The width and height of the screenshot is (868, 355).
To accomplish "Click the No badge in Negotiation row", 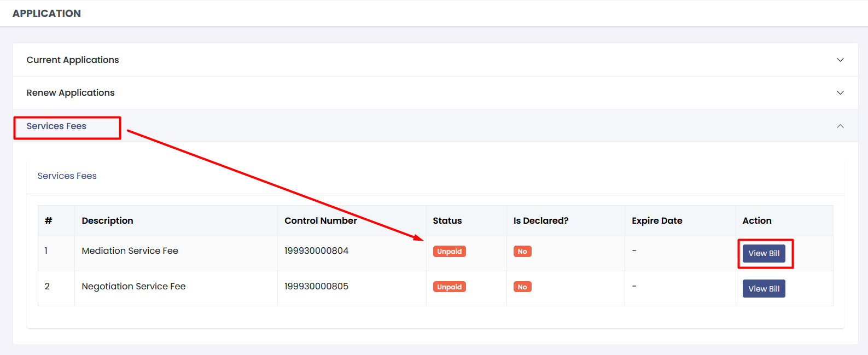I will 522,287.
